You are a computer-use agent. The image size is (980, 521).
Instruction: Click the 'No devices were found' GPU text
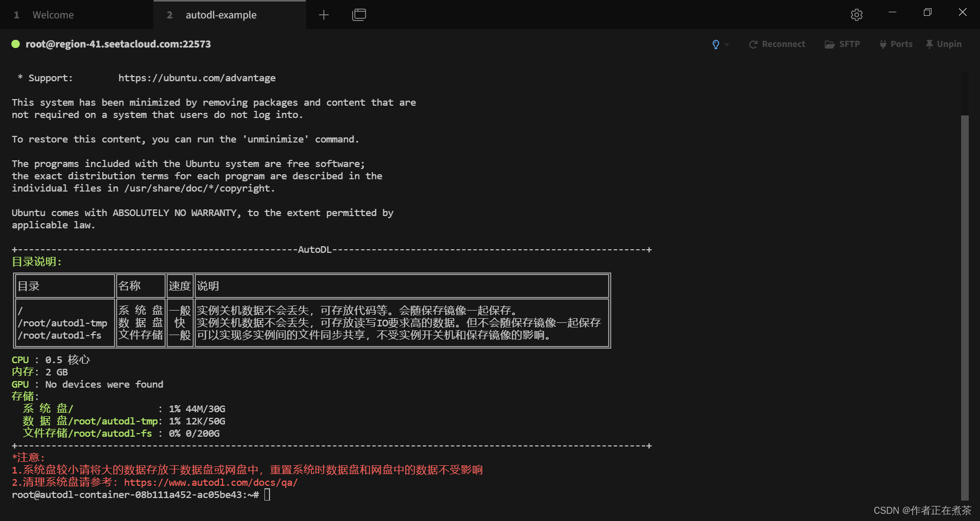coord(104,385)
